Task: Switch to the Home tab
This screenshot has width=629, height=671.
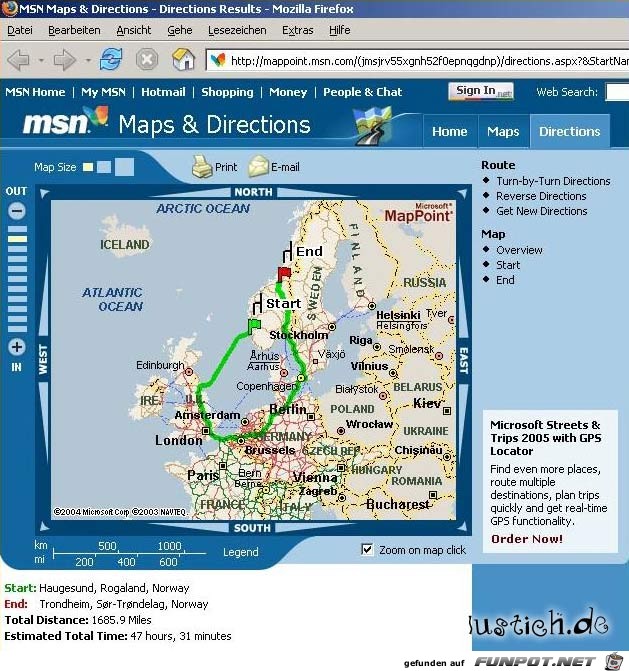Action: pos(449,131)
